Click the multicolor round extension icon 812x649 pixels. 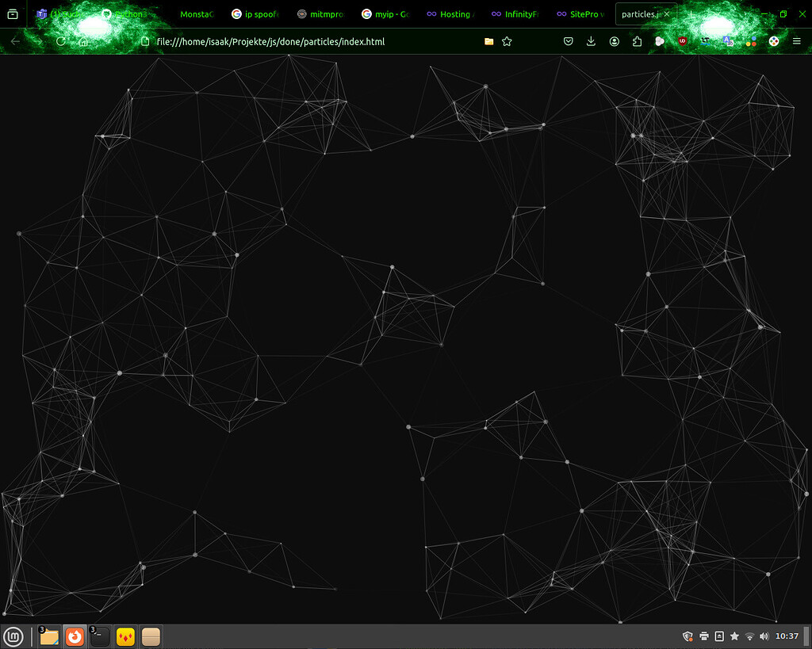(774, 41)
